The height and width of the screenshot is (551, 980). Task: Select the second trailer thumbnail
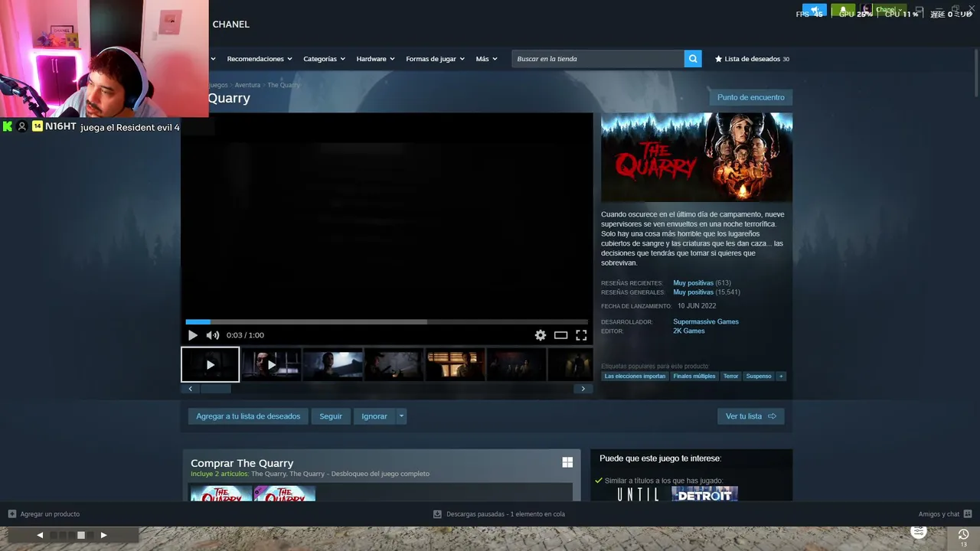point(272,365)
